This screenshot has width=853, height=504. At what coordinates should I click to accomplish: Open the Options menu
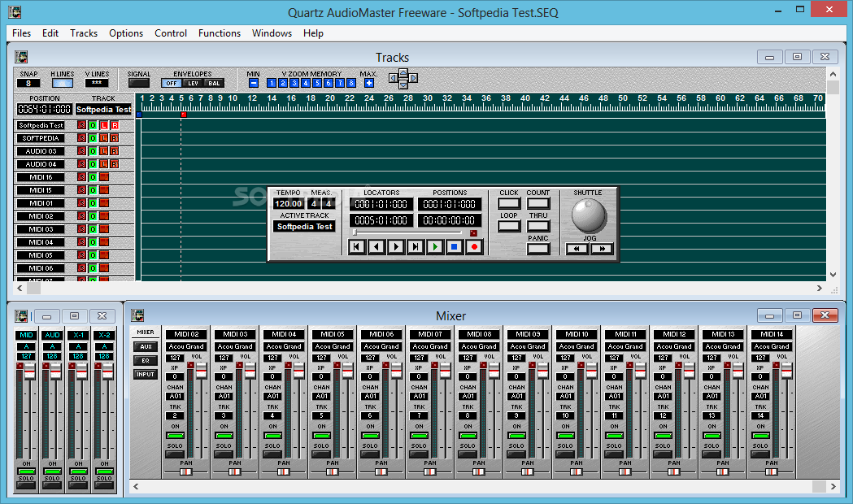(x=126, y=33)
